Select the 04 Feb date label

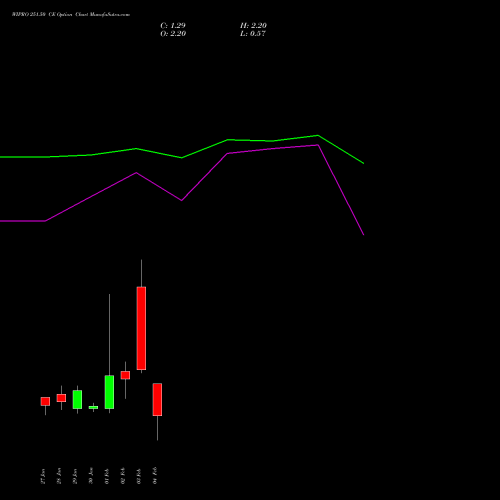(155, 476)
